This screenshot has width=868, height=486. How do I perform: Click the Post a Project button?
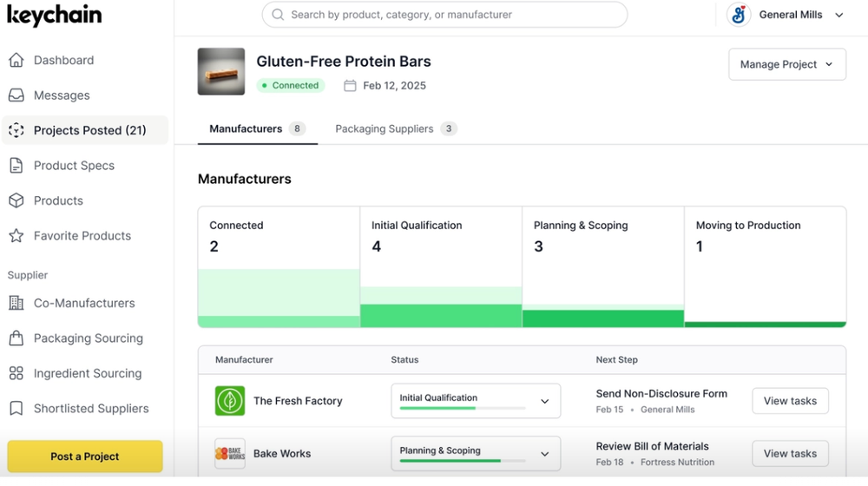click(x=85, y=456)
